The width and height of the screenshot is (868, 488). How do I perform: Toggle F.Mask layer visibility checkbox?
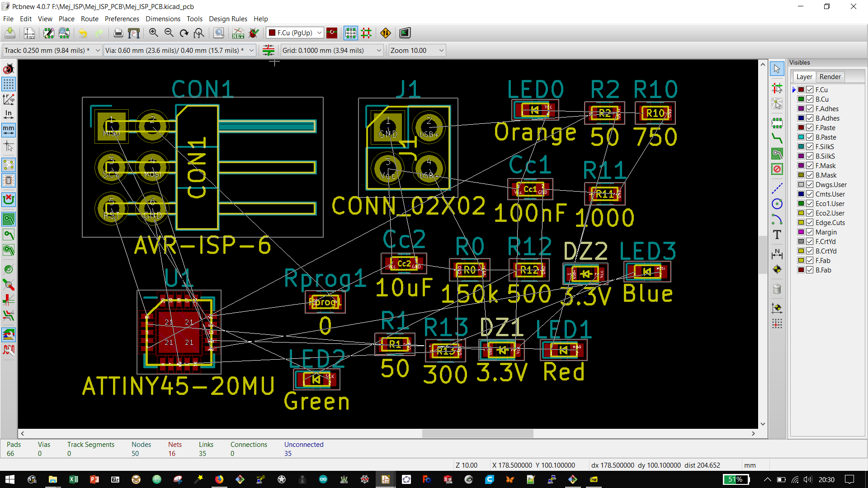[x=810, y=166]
